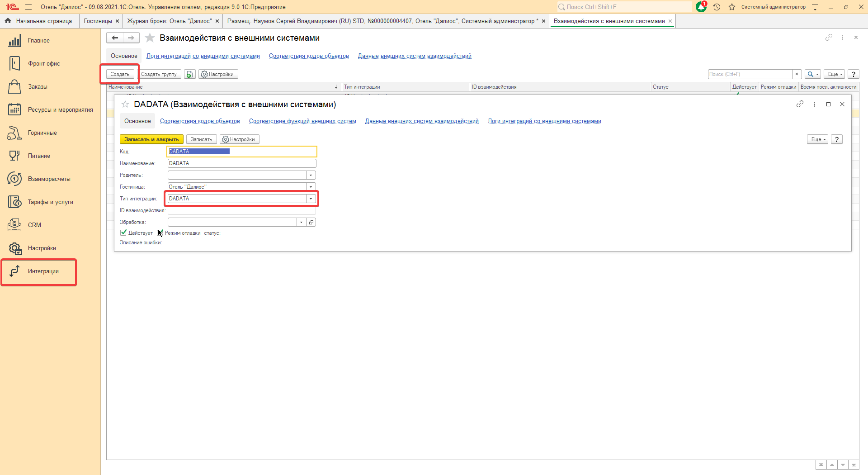Image resolution: width=868 pixels, height=475 pixels.
Task: Click Настройки button in DADATA form
Action: click(x=239, y=139)
